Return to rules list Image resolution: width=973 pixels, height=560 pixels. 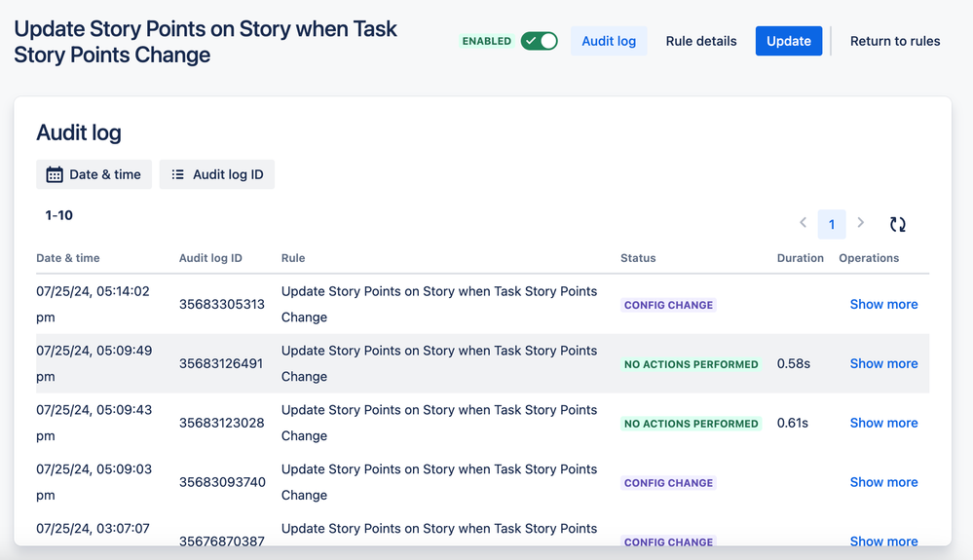pyautogui.click(x=895, y=41)
